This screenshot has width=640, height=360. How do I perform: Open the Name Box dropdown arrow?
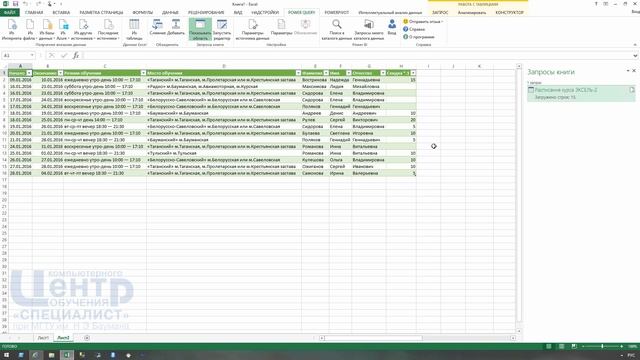click(32, 56)
